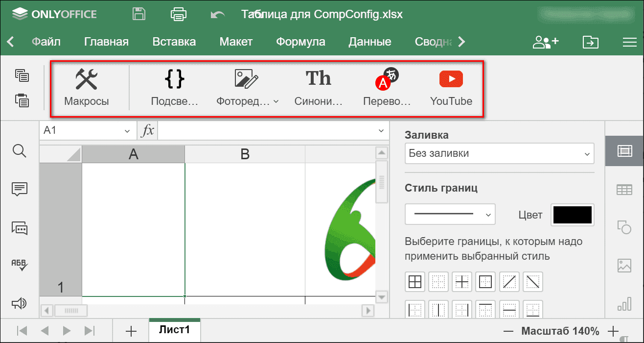
Task: Open chart settings via right sidebar icon
Action: pyautogui.click(x=624, y=303)
